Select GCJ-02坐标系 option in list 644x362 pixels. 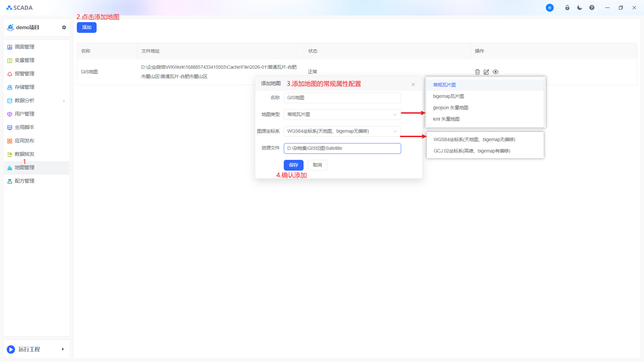pyautogui.click(x=472, y=151)
